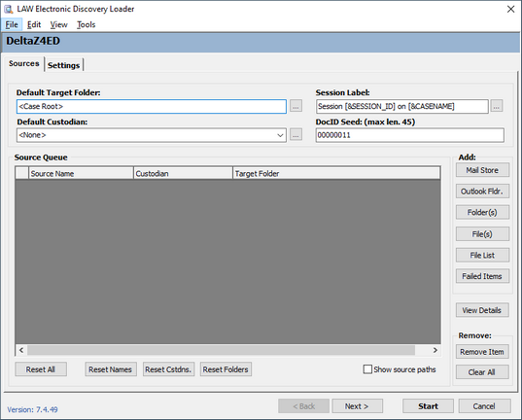Add File(s) to the source queue
Screen dimensions: 522x420
pyautogui.click(x=482, y=233)
